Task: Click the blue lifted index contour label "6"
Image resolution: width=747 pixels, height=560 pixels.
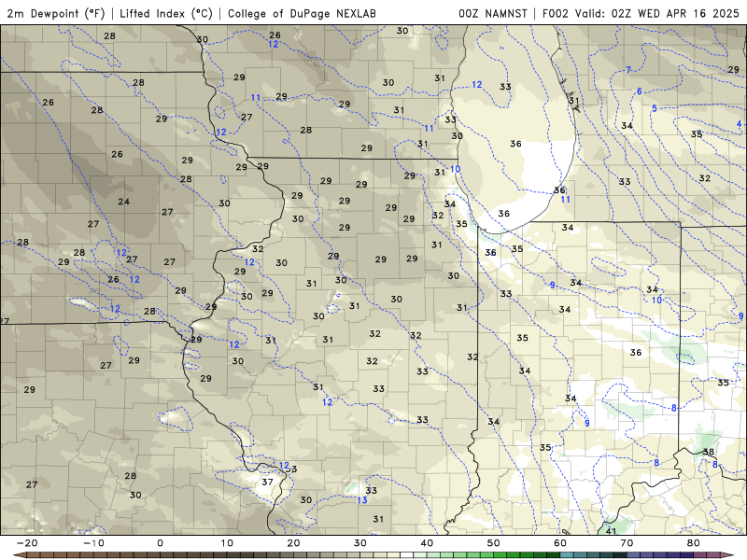Action: coord(640,91)
